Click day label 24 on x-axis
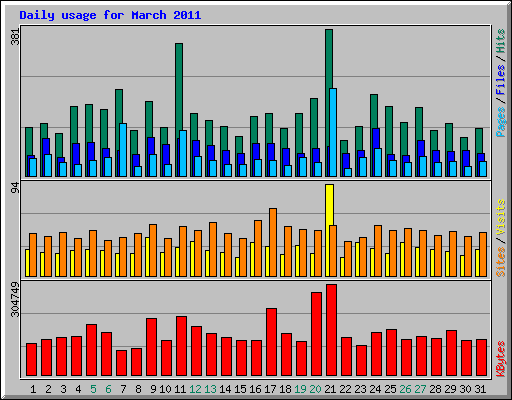The width and height of the screenshot is (512, 400). 375,389
